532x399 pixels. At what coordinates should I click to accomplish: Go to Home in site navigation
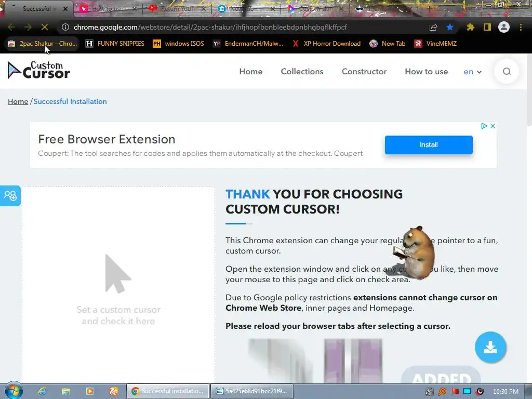[251, 72]
